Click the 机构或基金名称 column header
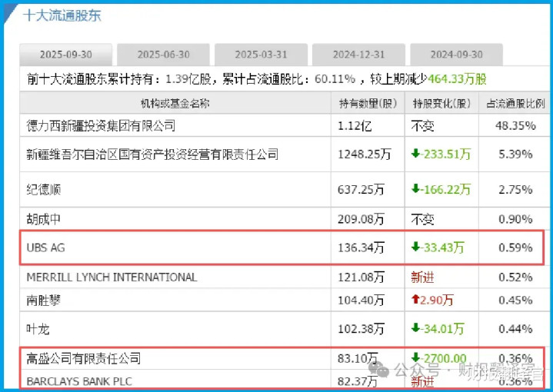Image resolution: width=553 pixels, height=392 pixels. tap(175, 103)
